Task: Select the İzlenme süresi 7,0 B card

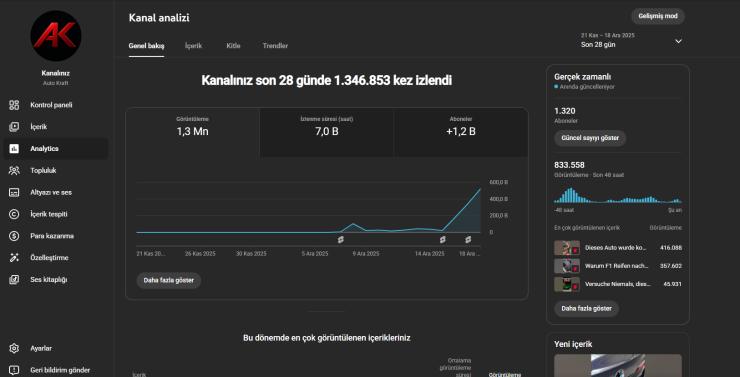Action: (327, 133)
